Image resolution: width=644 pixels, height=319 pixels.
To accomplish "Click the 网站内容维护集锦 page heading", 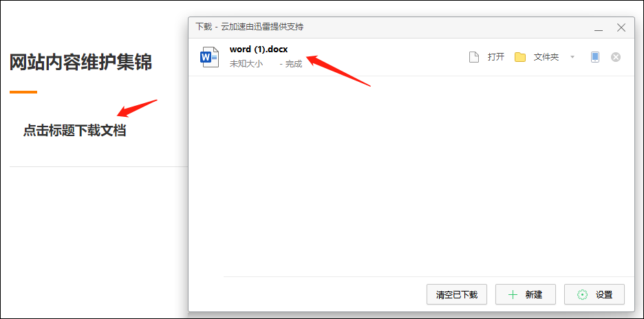I will coord(81,62).
